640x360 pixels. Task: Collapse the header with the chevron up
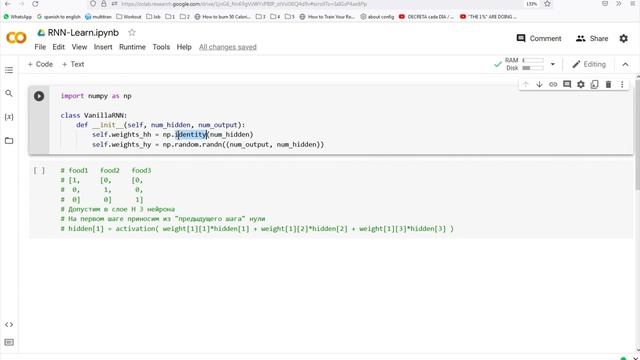click(x=625, y=64)
